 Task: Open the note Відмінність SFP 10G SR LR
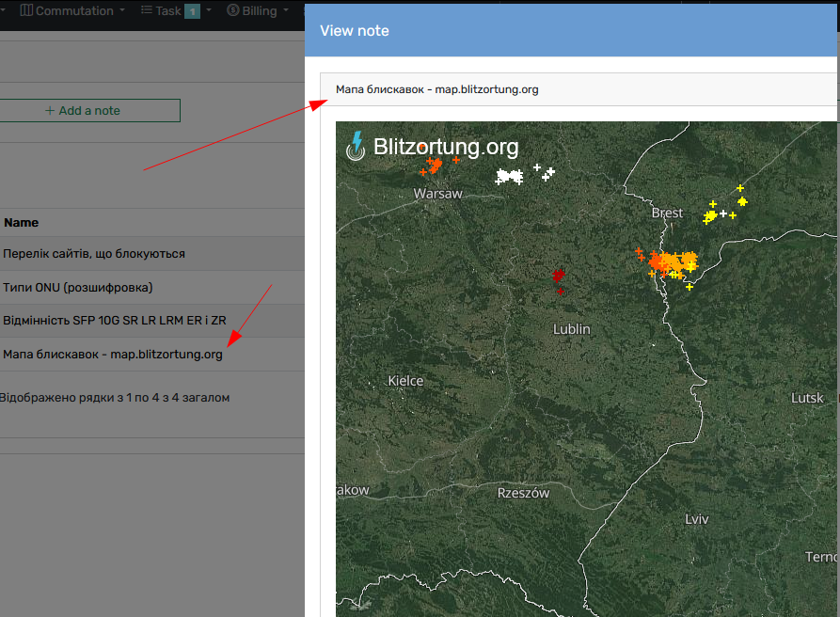click(115, 321)
